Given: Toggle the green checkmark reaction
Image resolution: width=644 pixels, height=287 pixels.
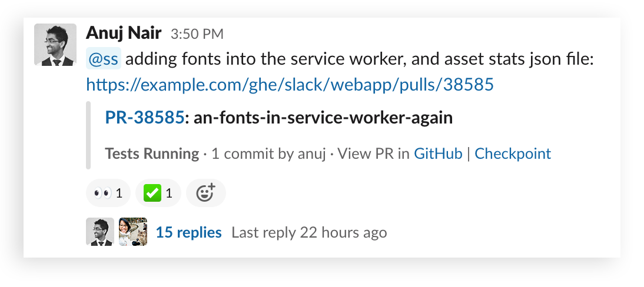Looking at the screenshot, I should pyautogui.click(x=158, y=193).
